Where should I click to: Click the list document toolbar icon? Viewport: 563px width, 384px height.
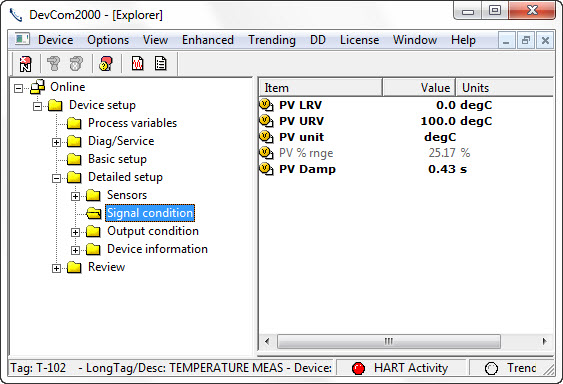tap(160, 64)
